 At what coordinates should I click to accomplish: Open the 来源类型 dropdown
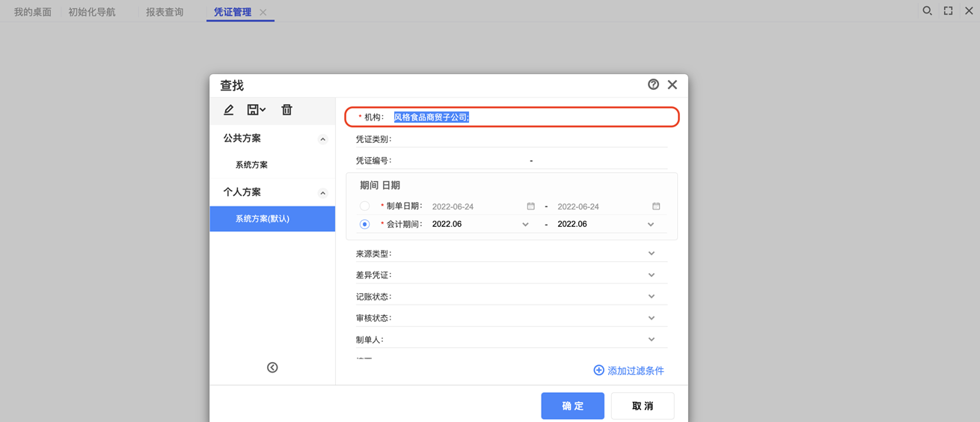pos(652,254)
